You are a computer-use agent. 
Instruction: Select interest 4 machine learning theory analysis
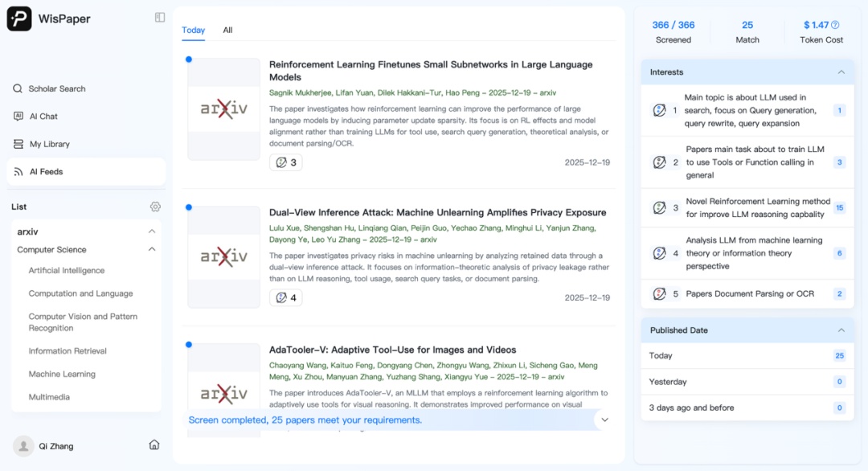click(x=747, y=253)
